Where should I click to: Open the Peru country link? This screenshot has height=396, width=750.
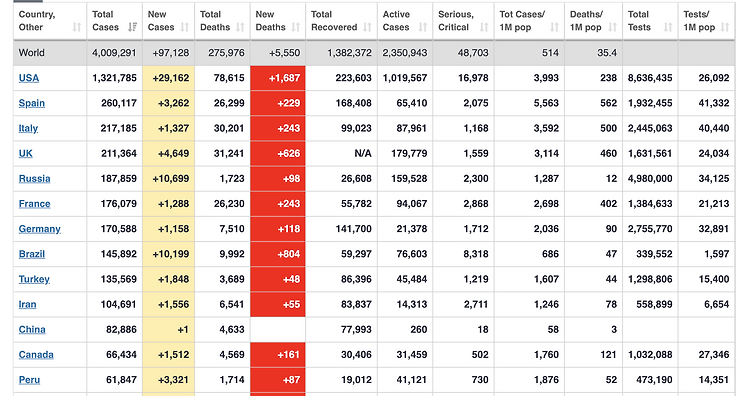pos(29,380)
